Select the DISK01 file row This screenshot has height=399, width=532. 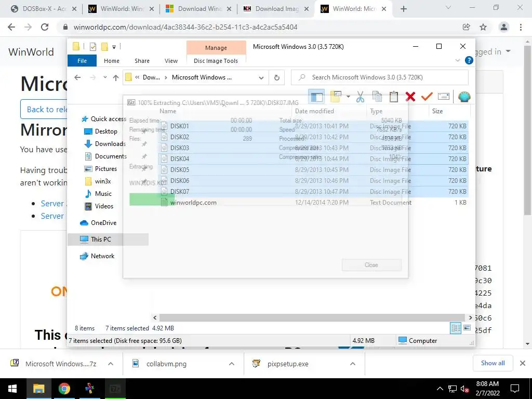tap(313, 126)
